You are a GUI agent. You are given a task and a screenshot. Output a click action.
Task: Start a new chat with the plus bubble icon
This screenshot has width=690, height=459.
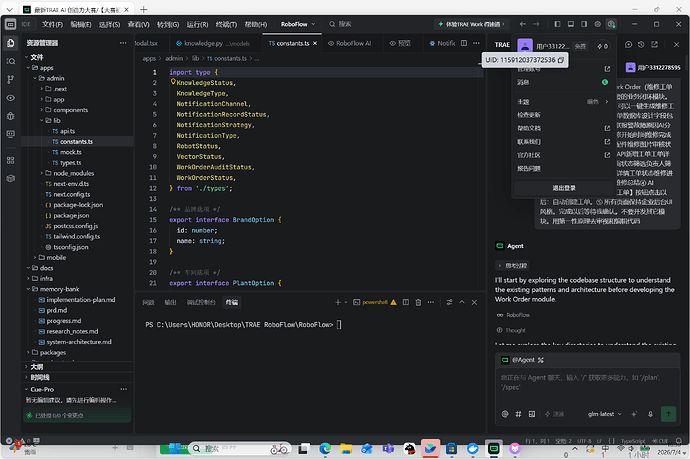[628, 44]
